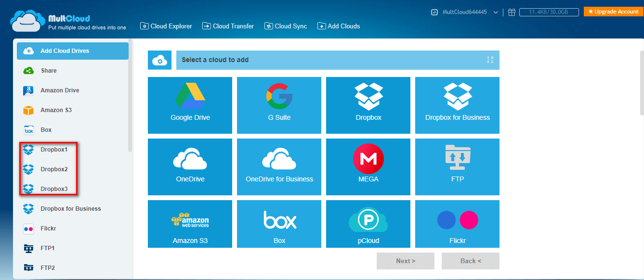Click the main page scrollbar

642,83
